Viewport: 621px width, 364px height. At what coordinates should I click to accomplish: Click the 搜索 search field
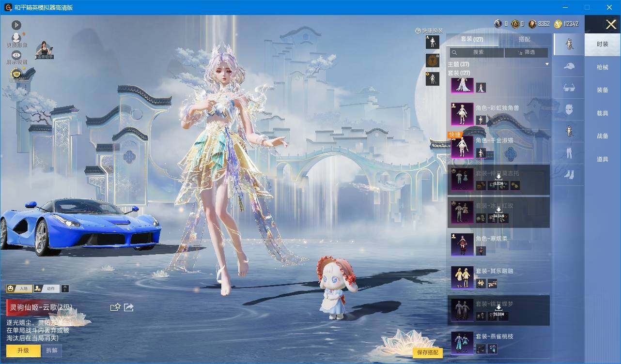click(477, 52)
